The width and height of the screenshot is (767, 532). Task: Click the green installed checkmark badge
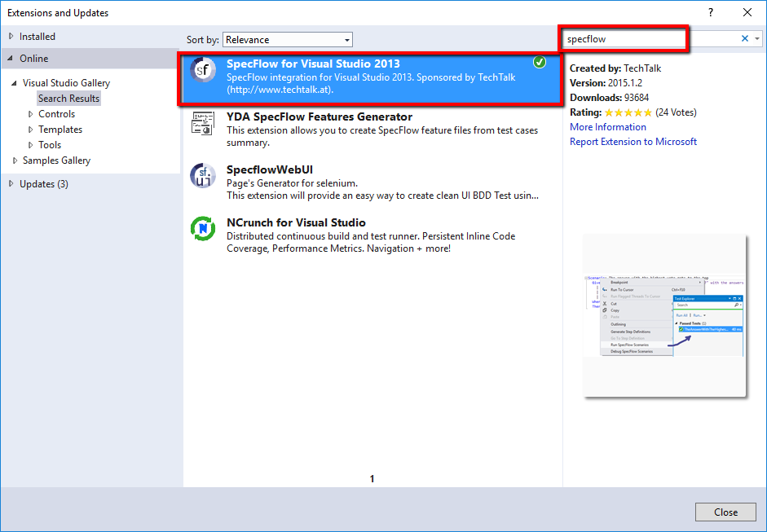click(x=540, y=61)
